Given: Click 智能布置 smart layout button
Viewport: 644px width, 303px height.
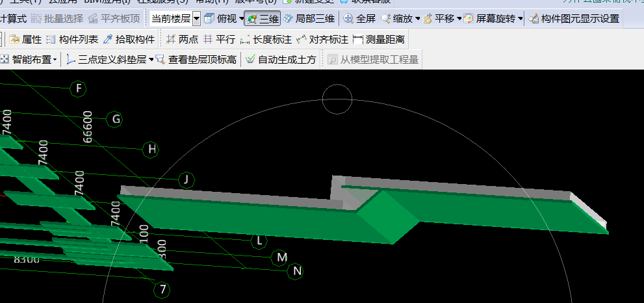Looking at the screenshot, I should [x=25, y=60].
